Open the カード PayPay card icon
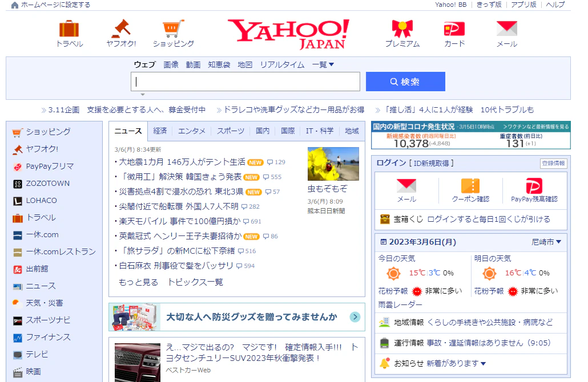Screen dimensions: 588x382 tap(454, 29)
